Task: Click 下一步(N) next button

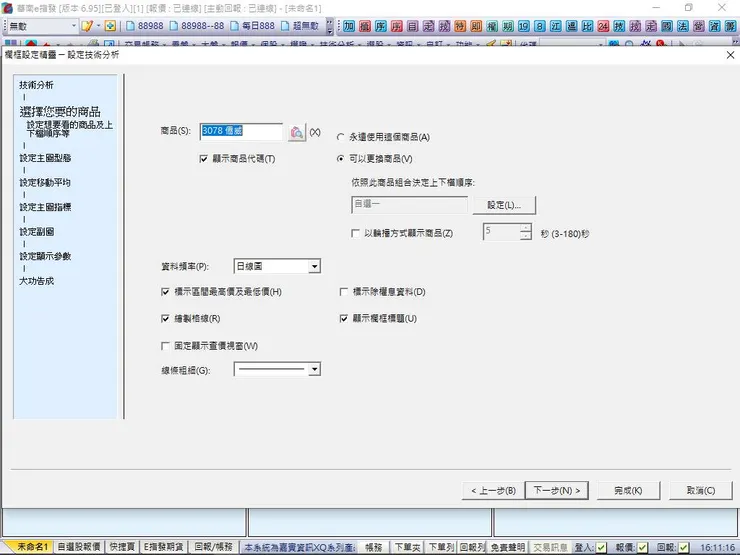Action: coord(557,491)
